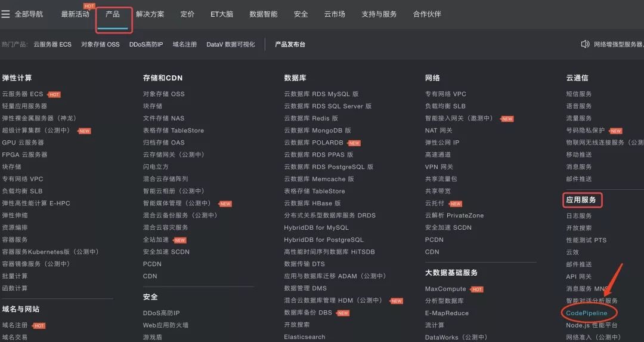Viewport: 644px width, 342px height.
Task: Click hot product link 对象存储 OSS
Action: 100,44
